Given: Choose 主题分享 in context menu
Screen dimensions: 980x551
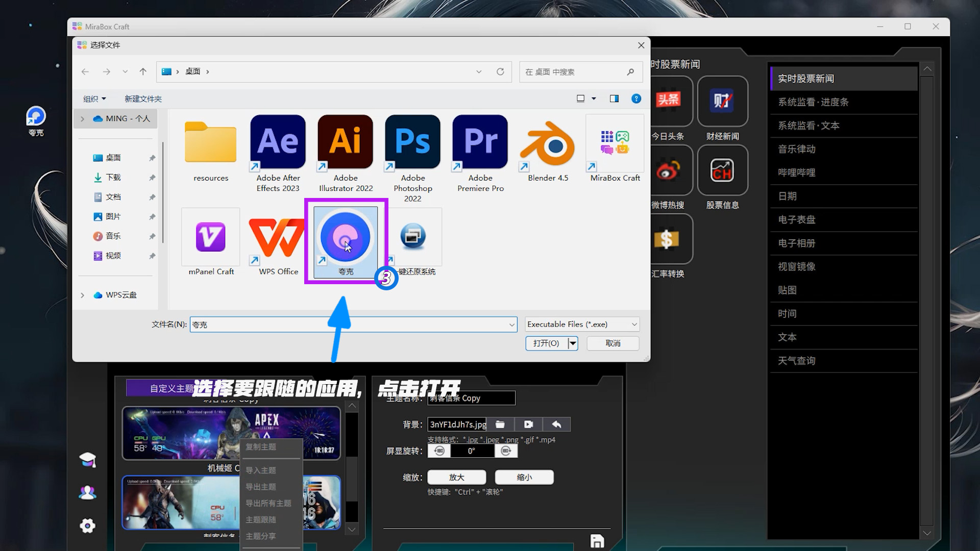Looking at the screenshot, I should tap(261, 536).
